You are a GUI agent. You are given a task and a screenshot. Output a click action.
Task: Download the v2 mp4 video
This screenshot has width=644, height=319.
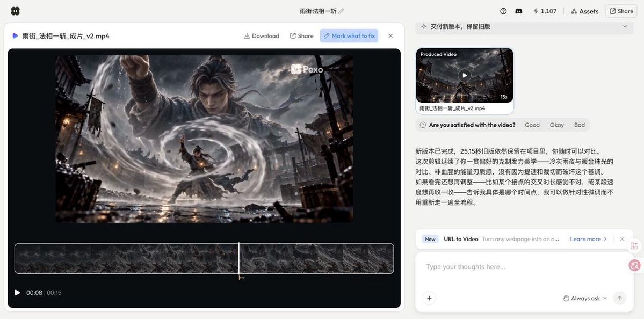pyautogui.click(x=261, y=36)
